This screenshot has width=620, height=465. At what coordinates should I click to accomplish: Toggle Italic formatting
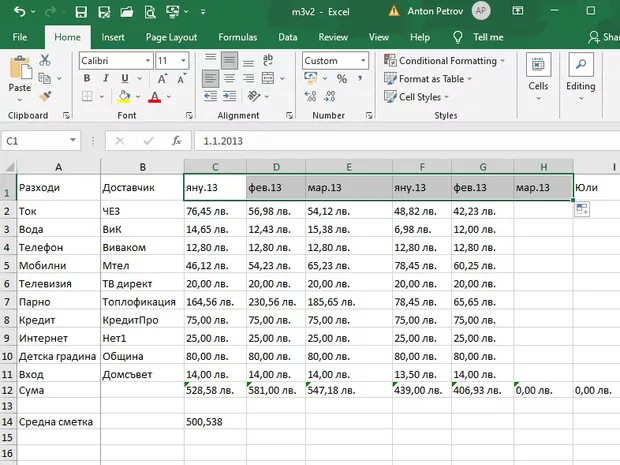point(105,80)
